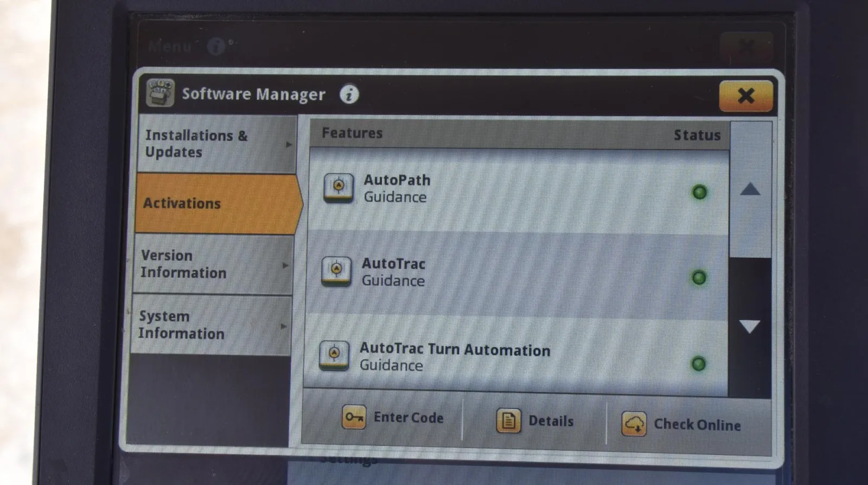Click the AutoTrac Turn Automation icon
Viewport: 868px width, 485px height.
tap(334, 355)
